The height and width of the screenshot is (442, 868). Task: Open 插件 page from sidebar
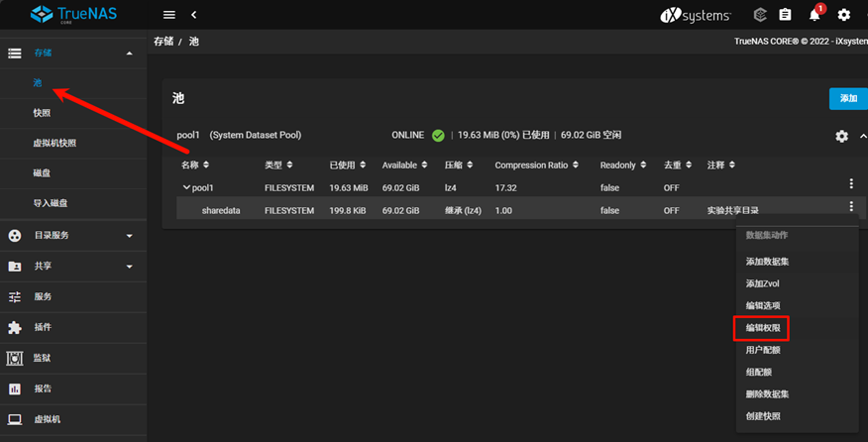pyautogui.click(x=43, y=327)
